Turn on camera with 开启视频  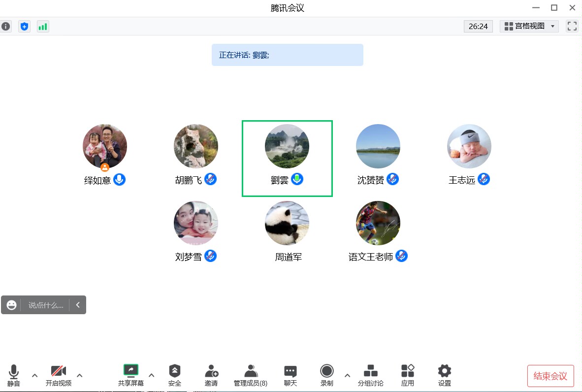[x=58, y=376]
